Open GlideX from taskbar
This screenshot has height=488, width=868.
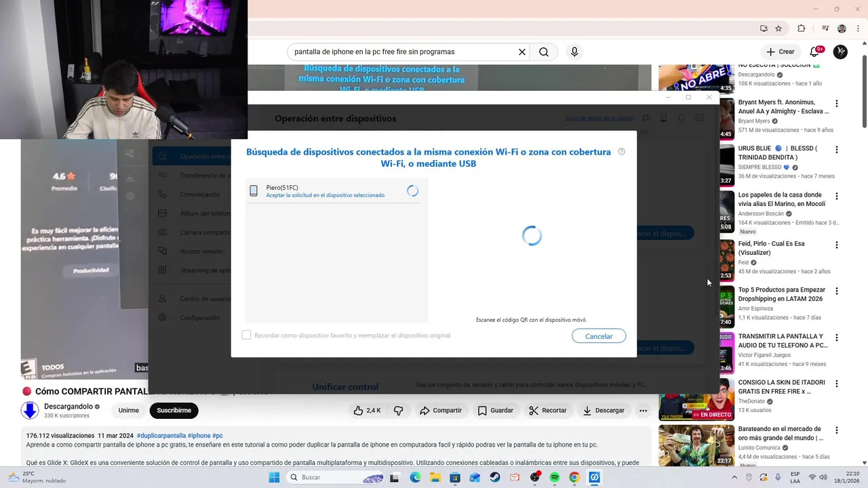(x=595, y=477)
